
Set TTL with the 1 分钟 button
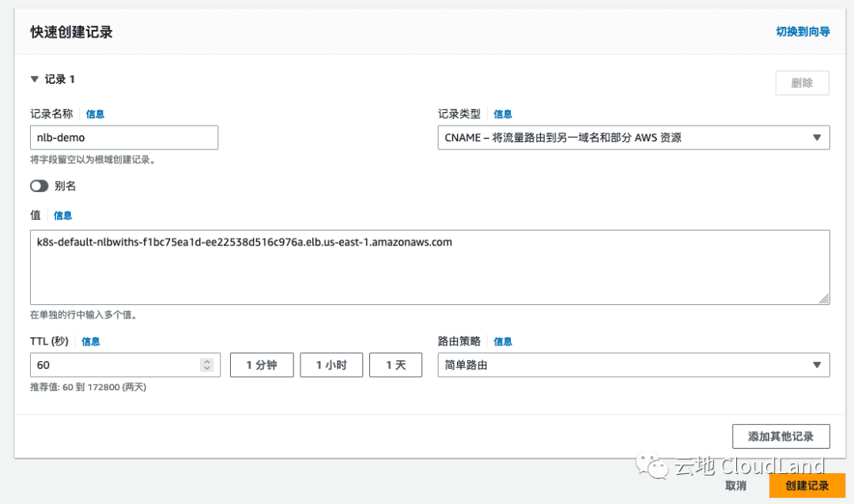(x=262, y=365)
